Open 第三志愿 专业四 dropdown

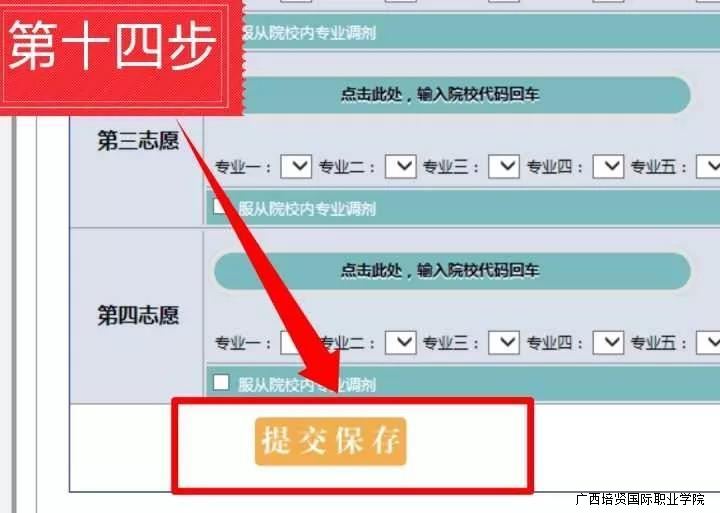click(x=608, y=166)
